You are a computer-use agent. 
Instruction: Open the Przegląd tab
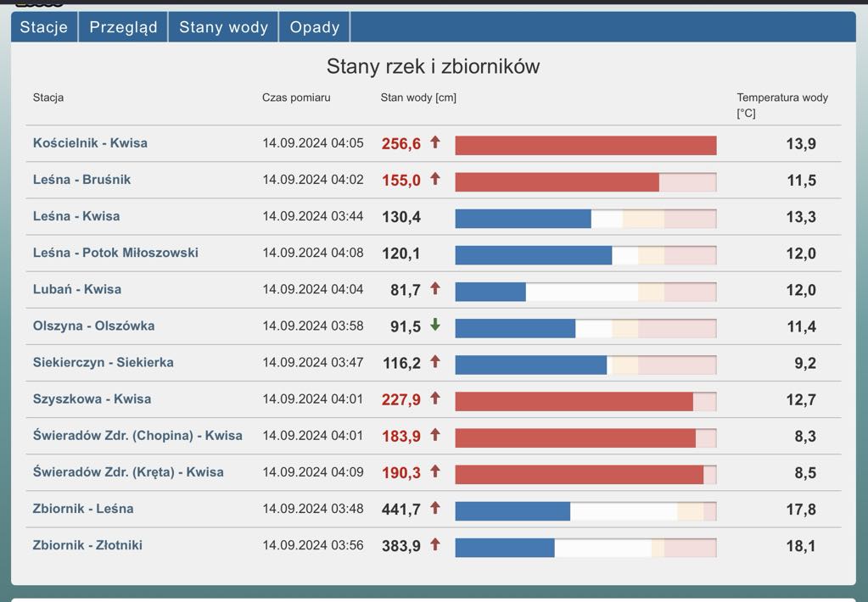point(123,27)
